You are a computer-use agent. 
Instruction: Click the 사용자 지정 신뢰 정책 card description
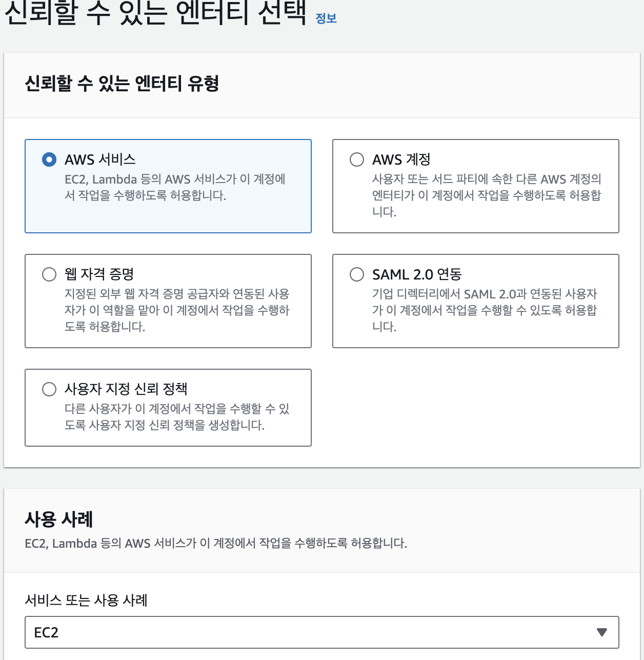tap(177, 417)
